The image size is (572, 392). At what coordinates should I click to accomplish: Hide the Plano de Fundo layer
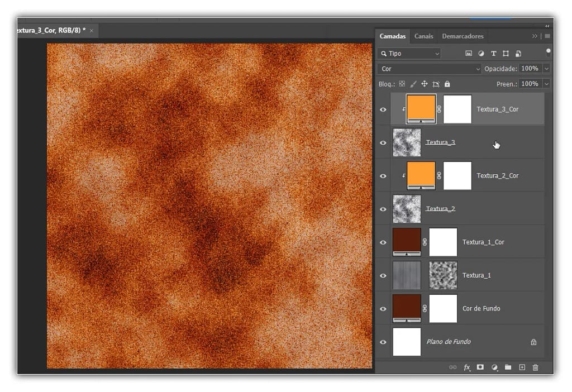[x=383, y=342]
